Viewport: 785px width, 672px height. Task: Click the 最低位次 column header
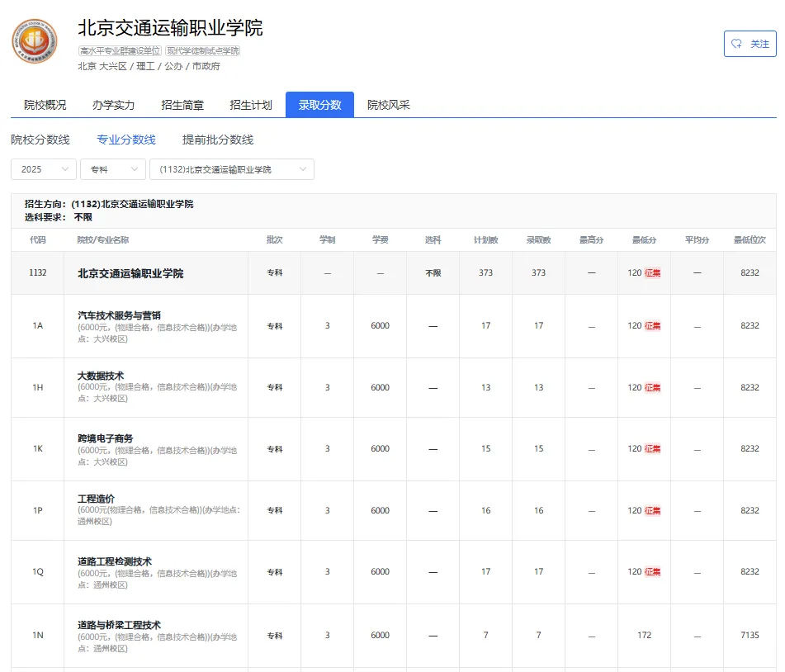(x=750, y=240)
